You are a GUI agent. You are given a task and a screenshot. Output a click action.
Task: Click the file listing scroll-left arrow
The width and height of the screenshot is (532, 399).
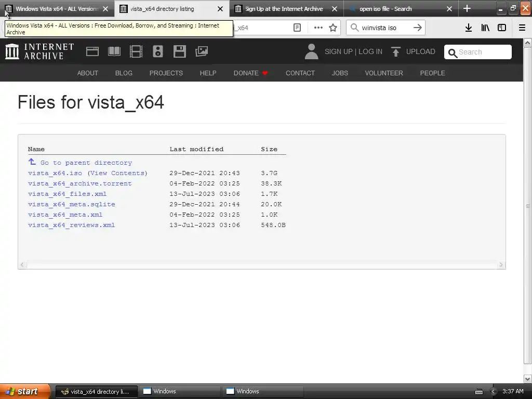tap(22, 264)
